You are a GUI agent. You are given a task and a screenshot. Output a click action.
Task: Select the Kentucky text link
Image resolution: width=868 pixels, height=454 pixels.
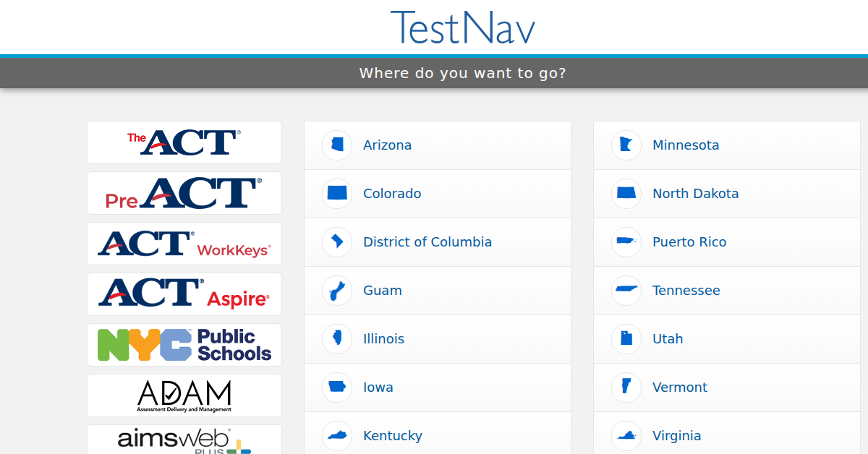point(393,436)
